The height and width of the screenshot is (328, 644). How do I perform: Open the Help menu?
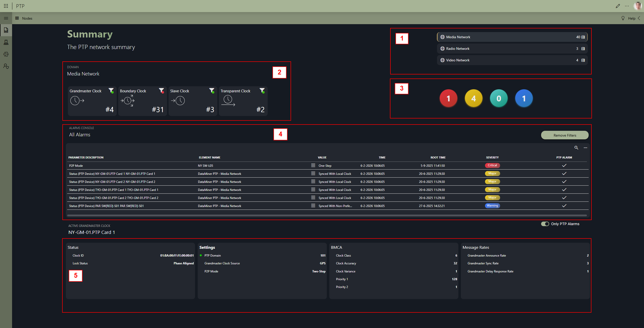tap(631, 18)
